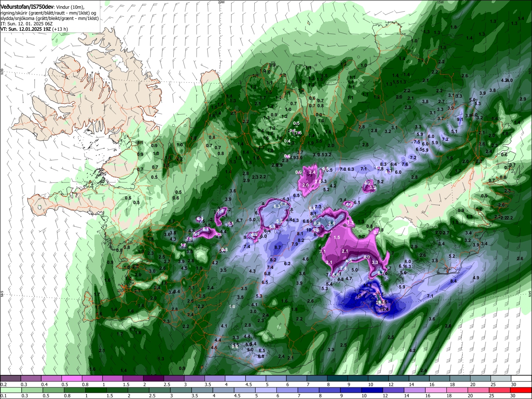Click the '15W' longitude label

(x=440, y=2)
